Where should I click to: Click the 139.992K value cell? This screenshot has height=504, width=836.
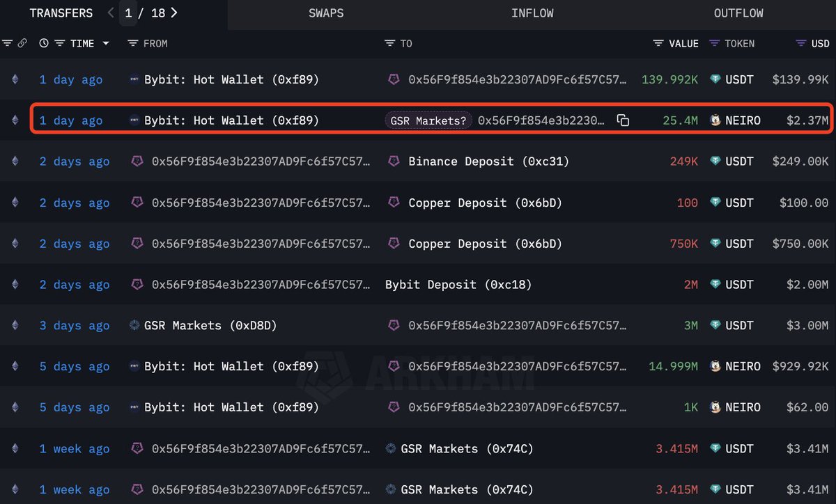tap(669, 79)
